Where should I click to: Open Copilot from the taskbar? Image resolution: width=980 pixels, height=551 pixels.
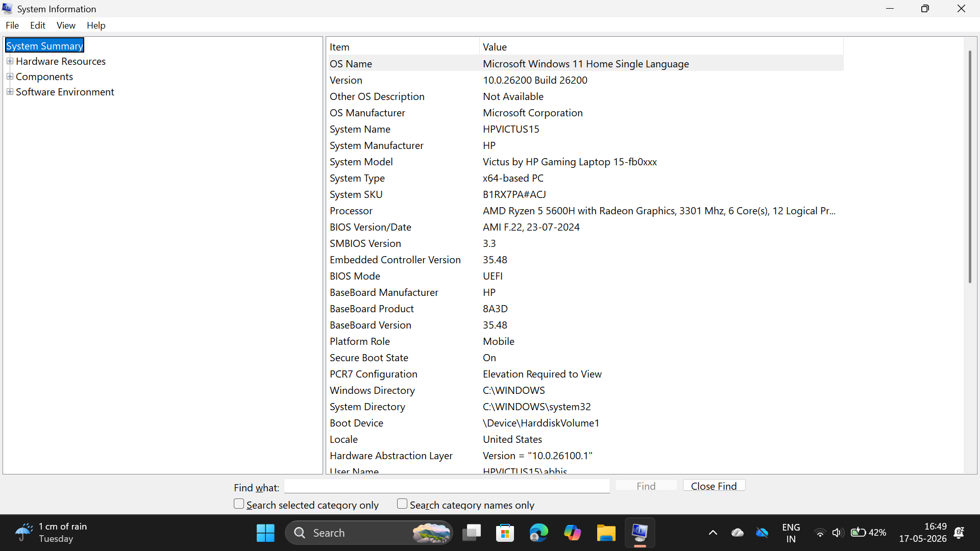coord(572,533)
